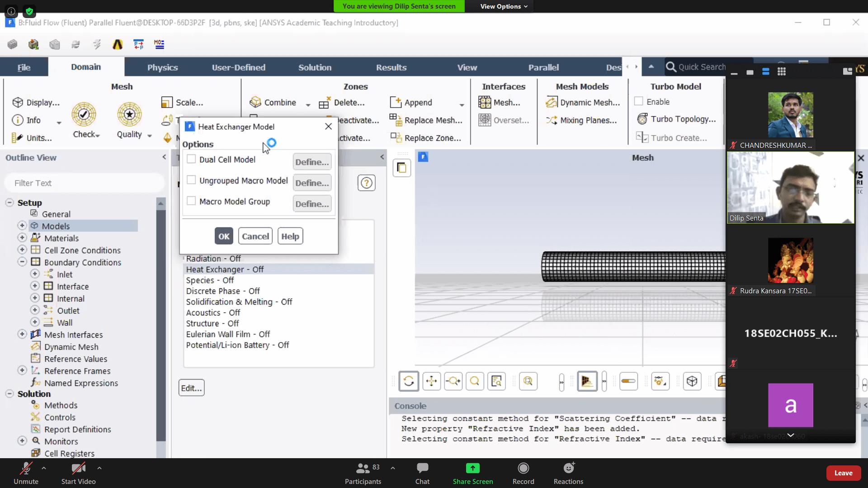The image size is (868, 488).
Task: Click the Filter Text input field
Action: point(84,183)
